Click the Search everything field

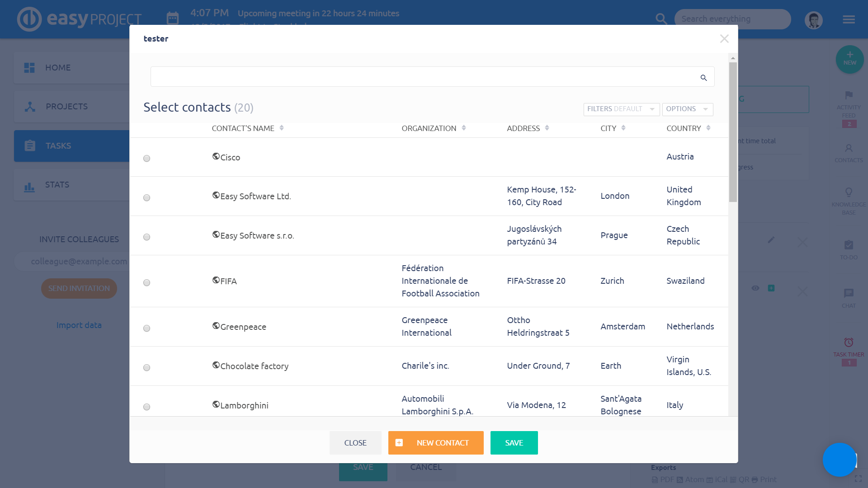pyautogui.click(x=732, y=19)
